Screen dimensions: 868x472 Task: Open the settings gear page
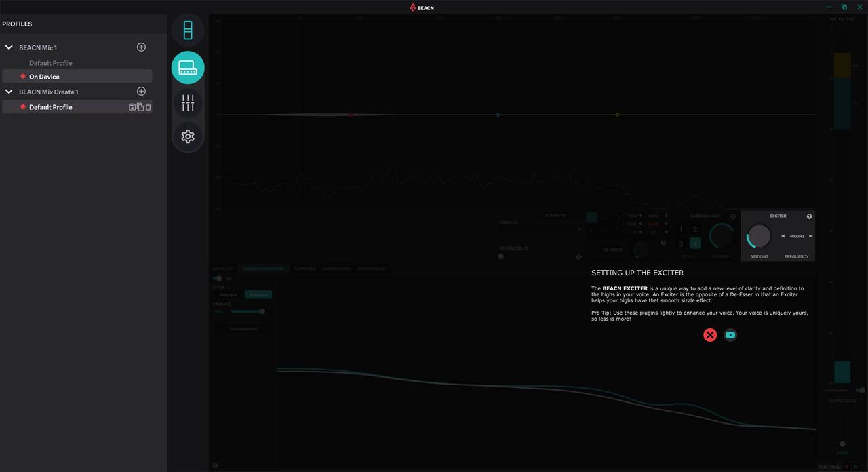(x=188, y=136)
